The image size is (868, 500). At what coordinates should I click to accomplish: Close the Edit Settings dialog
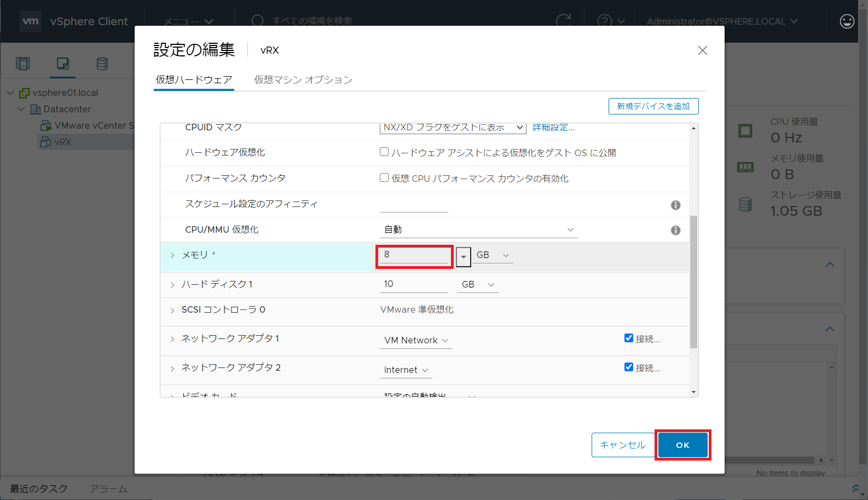[703, 50]
